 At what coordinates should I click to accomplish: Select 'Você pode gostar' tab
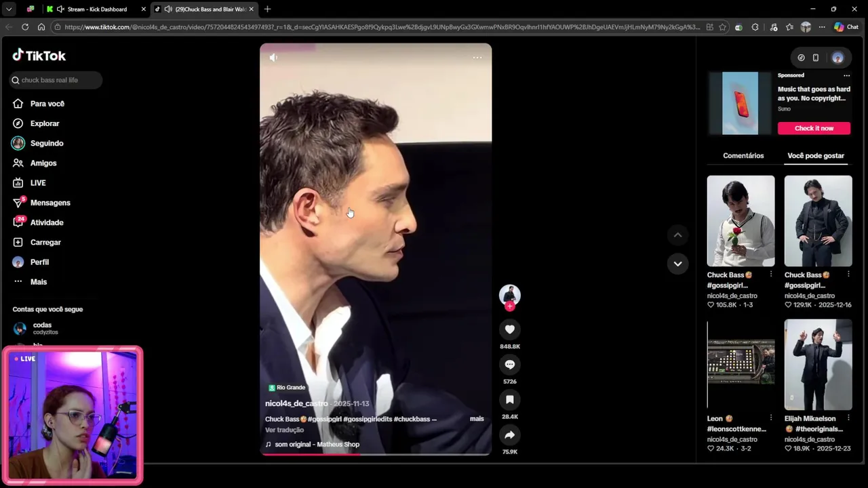(816, 156)
